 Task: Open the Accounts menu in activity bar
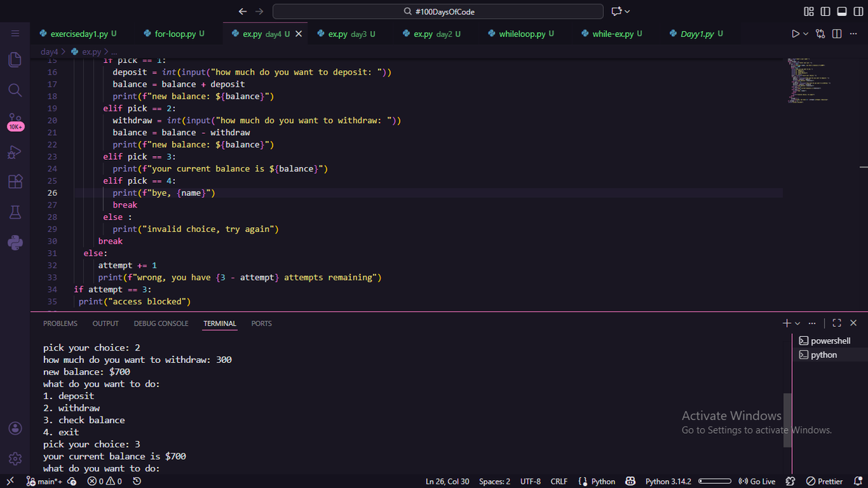tap(14, 428)
